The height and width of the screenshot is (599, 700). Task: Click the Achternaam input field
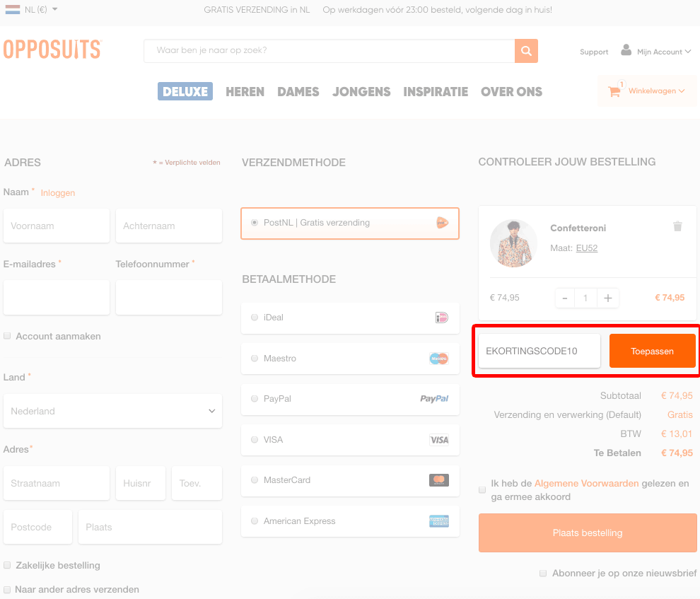click(169, 226)
